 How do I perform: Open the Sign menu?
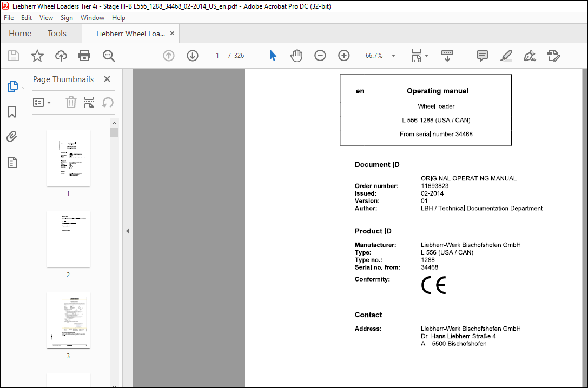67,18
